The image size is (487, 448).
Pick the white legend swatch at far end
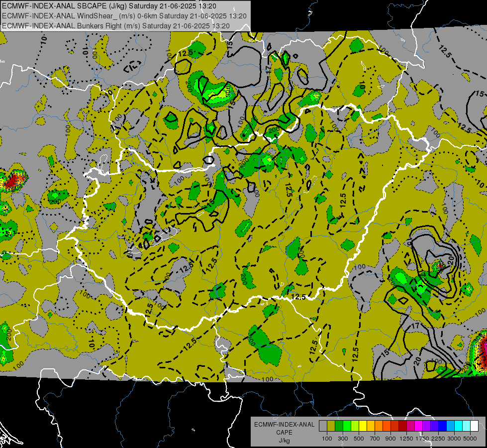[474, 426]
